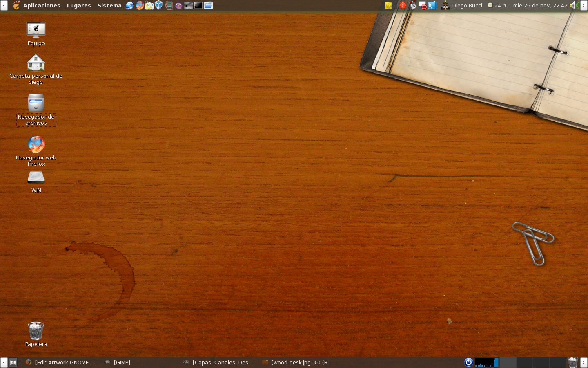This screenshot has width=588, height=368.
Task: Hide the bottom panel using the right arrow
Action: pyautogui.click(x=584, y=362)
